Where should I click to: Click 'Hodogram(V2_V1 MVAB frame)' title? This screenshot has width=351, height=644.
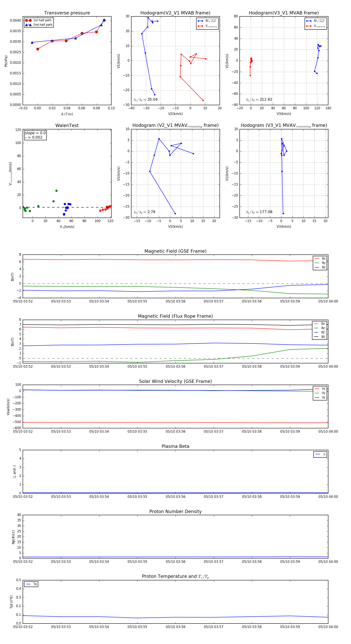pos(175,13)
